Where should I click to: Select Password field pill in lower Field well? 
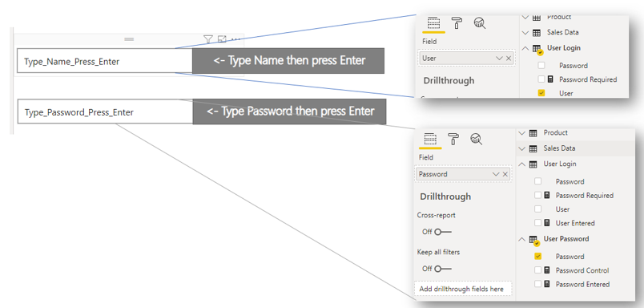tap(464, 174)
